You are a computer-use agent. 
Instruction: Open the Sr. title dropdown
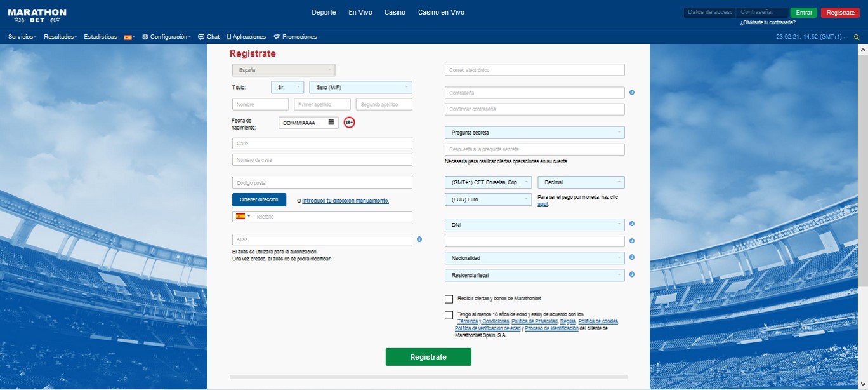coord(287,87)
